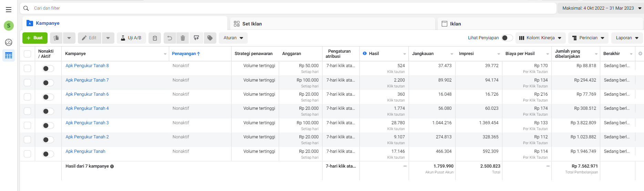Open the Perincian breakdown dropdown
This screenshot has height=191, width=644.
pos(588,38)
